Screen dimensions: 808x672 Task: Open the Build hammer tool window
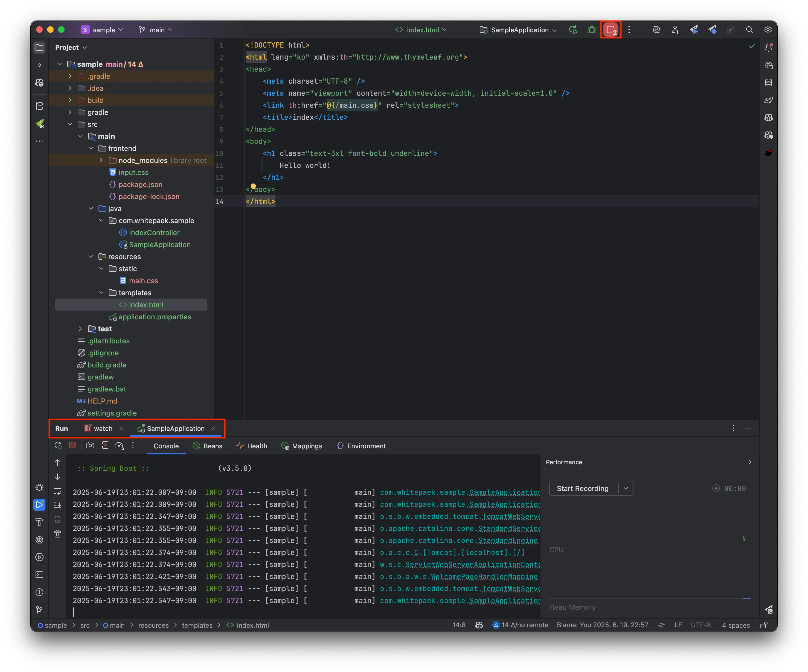39,522
